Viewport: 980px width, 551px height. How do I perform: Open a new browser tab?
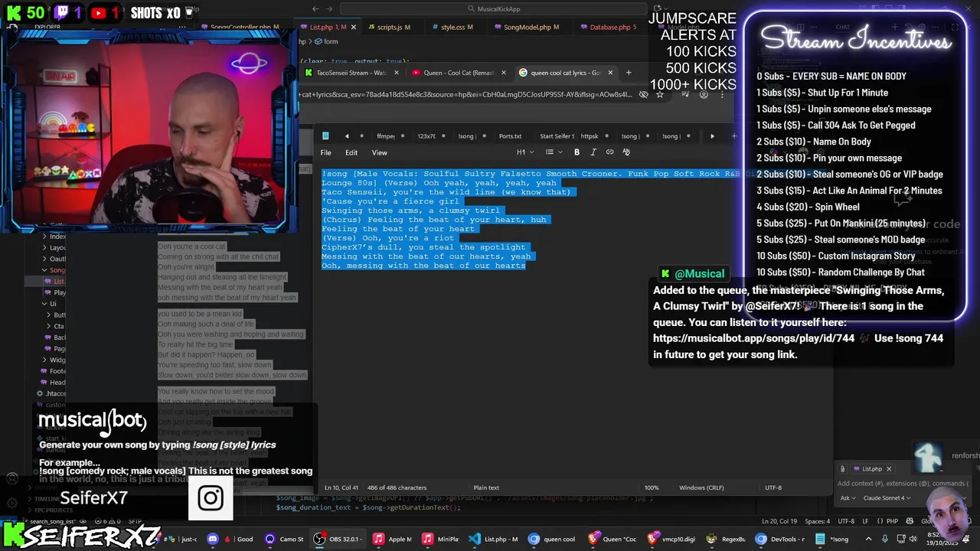click(629, 73)
